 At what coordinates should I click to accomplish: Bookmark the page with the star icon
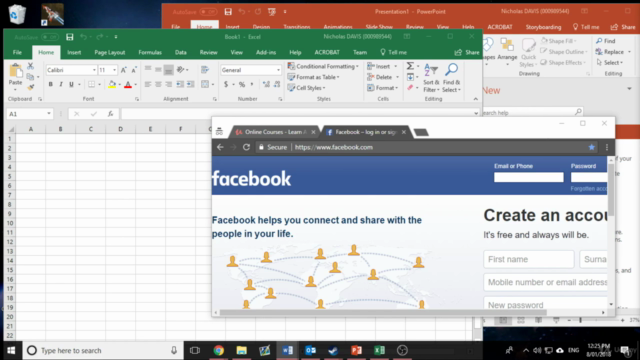point(591,147)
